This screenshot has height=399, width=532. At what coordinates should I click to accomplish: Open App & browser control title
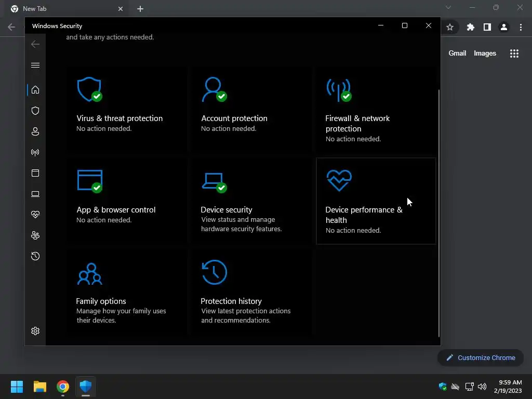pyautogui.click(x=116, y=210)
